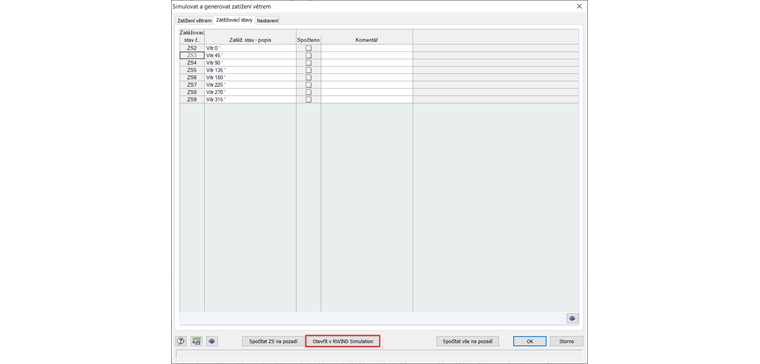Open the Nastavení tab
The width and height of the screenshot is (760, 364).
pyautogui.click(x=268, y=21)
